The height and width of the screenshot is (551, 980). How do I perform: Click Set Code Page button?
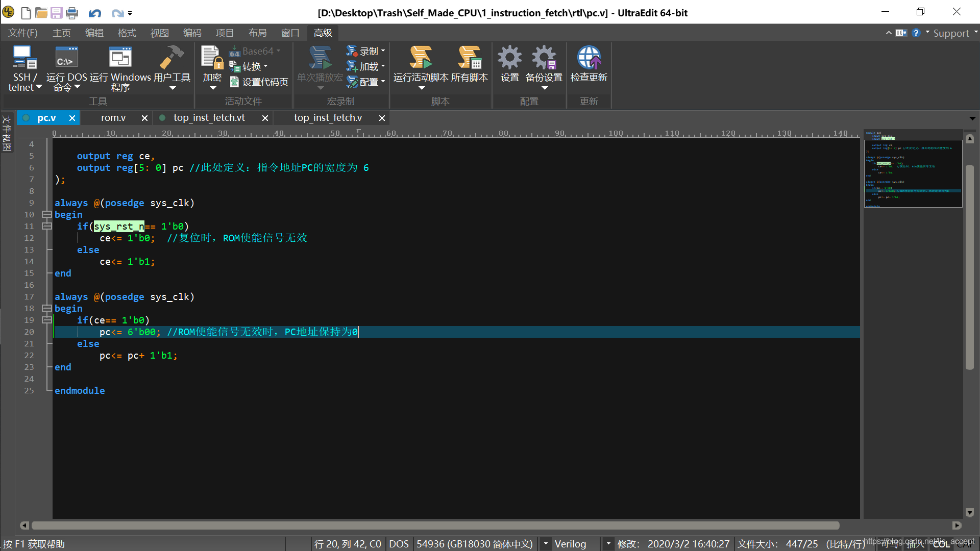point(259,82)
